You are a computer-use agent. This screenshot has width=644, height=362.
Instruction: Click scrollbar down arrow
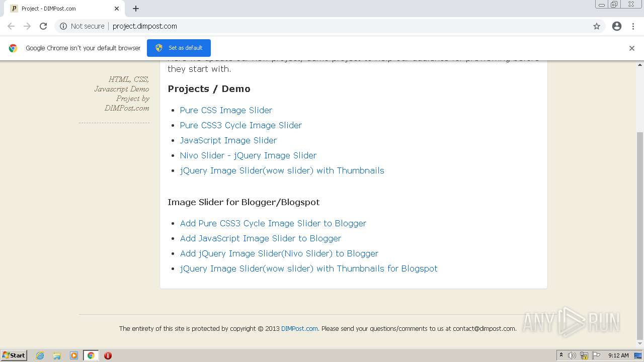click(640, 344)
